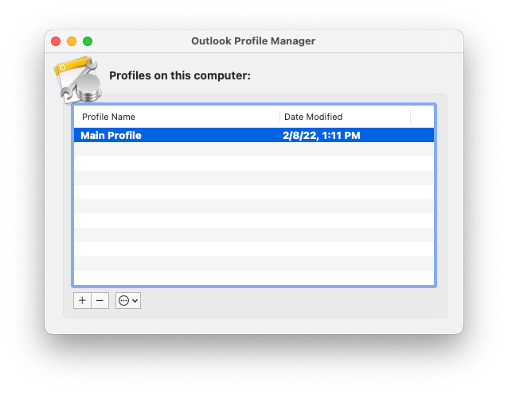Click the Main Profile name text
This screenshot has height=393, width=508.
111,135
